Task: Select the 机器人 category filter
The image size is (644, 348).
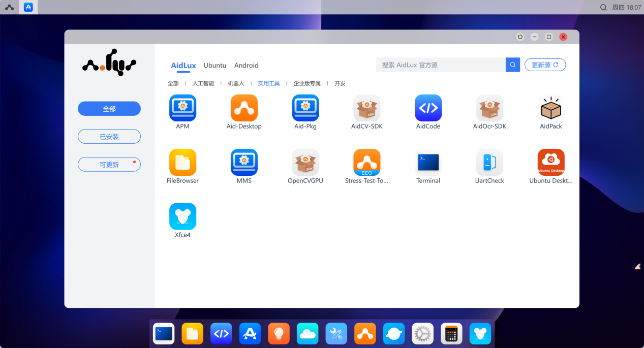Action: point(236,83)
